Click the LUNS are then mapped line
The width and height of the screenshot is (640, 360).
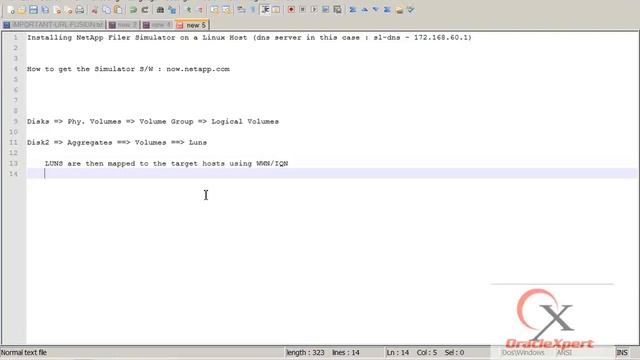tap(167, 163)
